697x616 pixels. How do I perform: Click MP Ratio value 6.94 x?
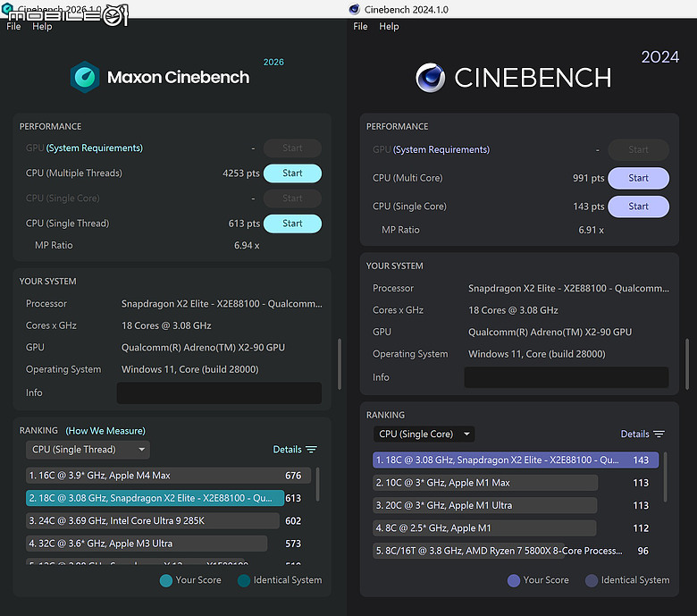pyautogui.click(x=247, y=246)
